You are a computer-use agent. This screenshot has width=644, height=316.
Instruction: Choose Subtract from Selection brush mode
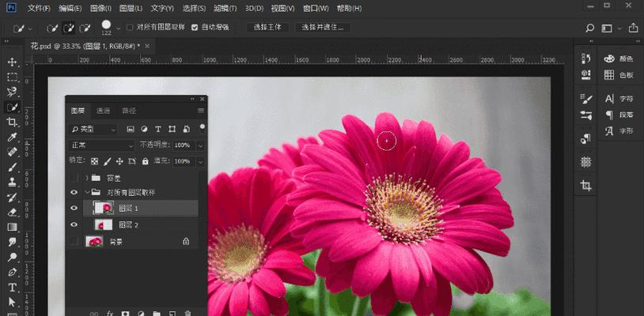tap(85, 28)
